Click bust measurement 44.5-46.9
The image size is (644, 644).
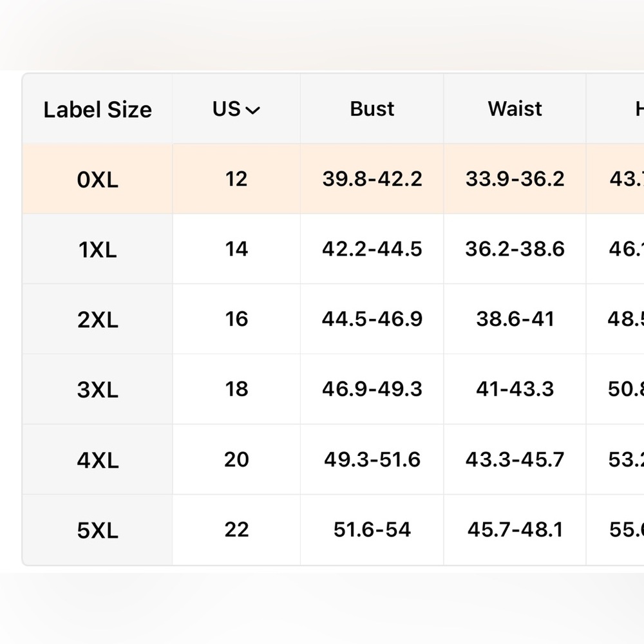[372, 319]
